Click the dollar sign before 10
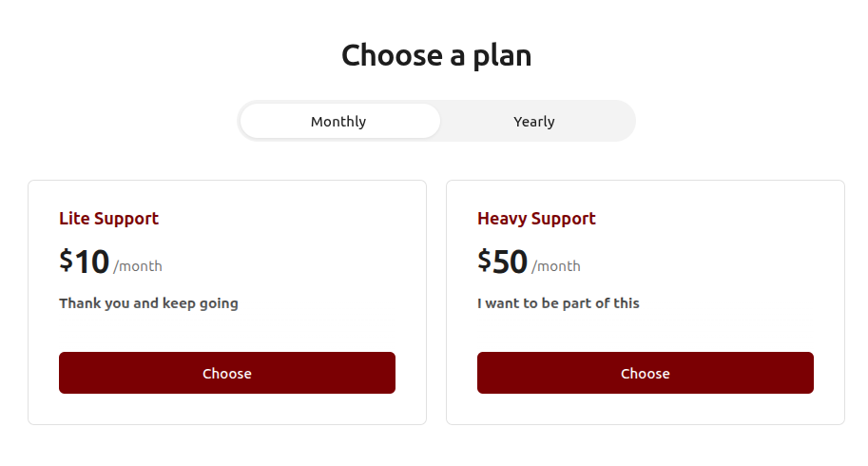 coord(66,260)
